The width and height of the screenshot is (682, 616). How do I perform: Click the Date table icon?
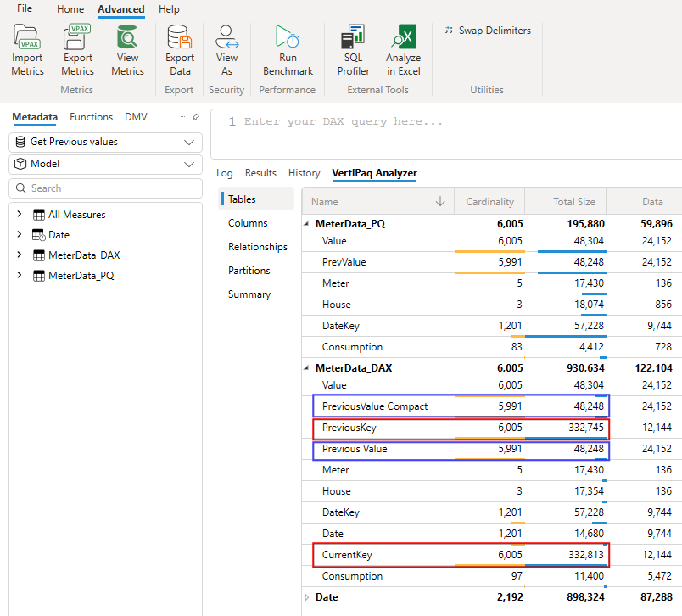point(39,235)
